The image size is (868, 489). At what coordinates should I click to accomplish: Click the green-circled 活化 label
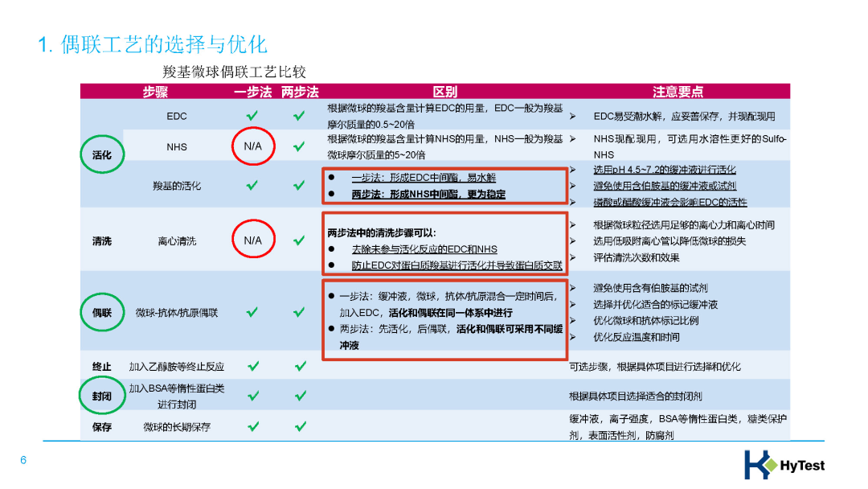click(x=102, y=154)
